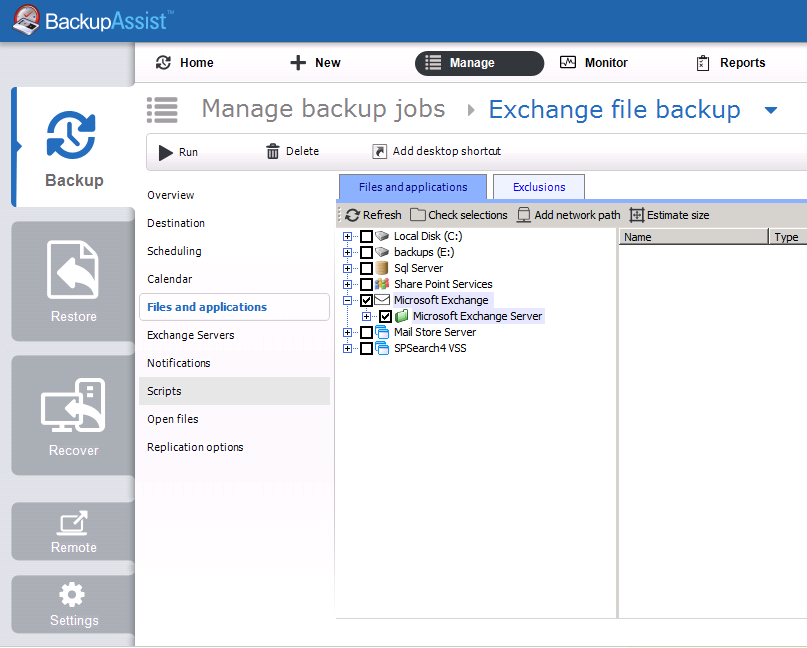Switch to the Exclusions tab
This screenshot has width=807, height=648.
(x=539, y=187)
